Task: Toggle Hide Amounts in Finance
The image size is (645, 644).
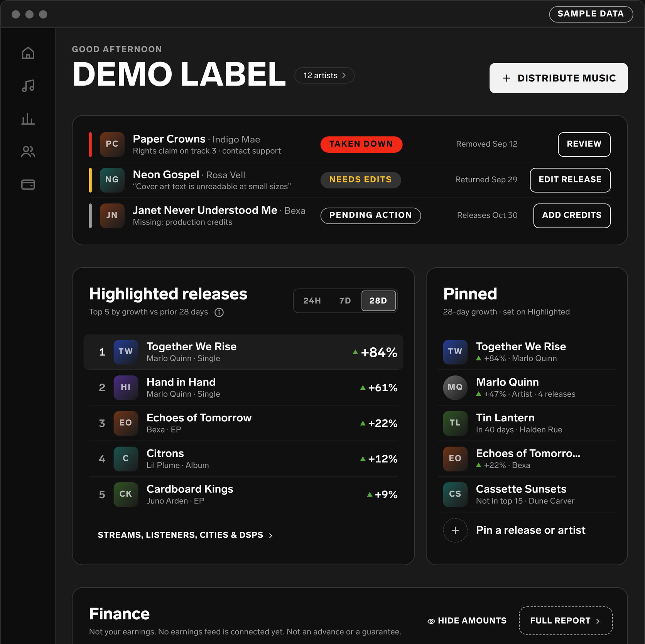Action: [x=467, y=621]
